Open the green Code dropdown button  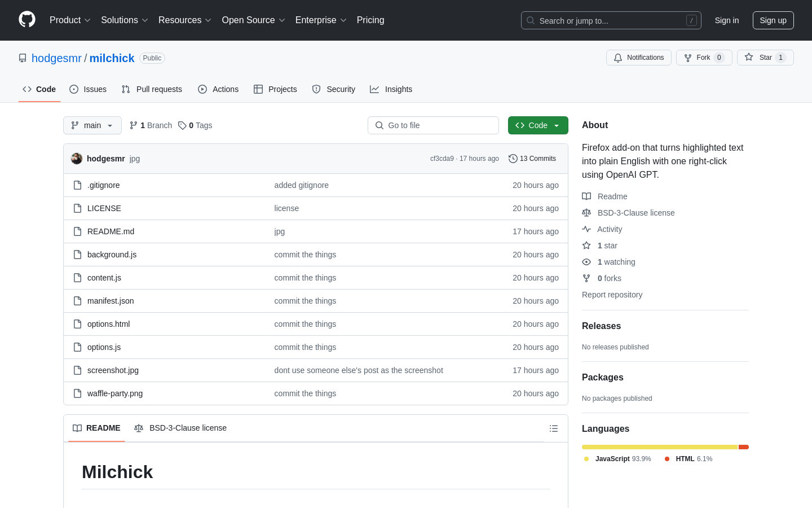click(538, 125)
